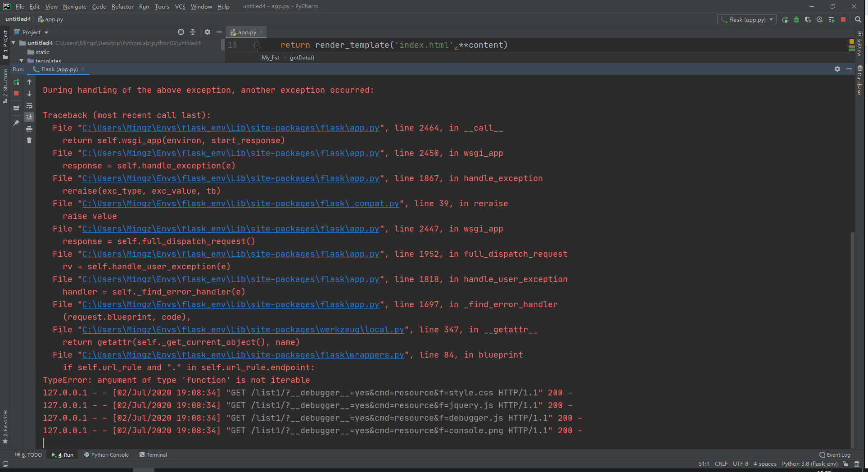Close the app.py editor tab
Image resolution: width=868 pixels, height=472 pixels.
[261, 32]
